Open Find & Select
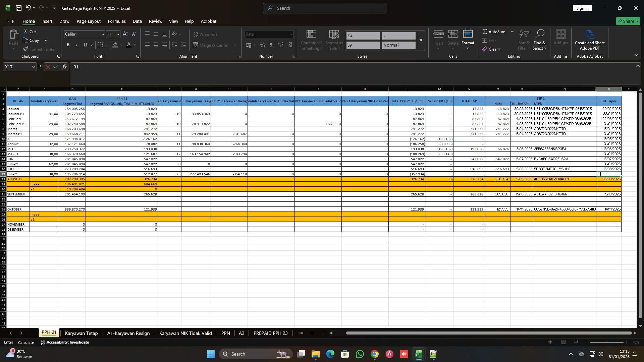This screenshot has height=362, width=644. 540,40
